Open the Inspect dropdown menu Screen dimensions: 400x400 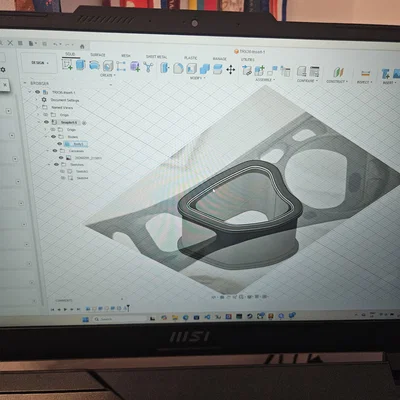click(x=364, y=82)
